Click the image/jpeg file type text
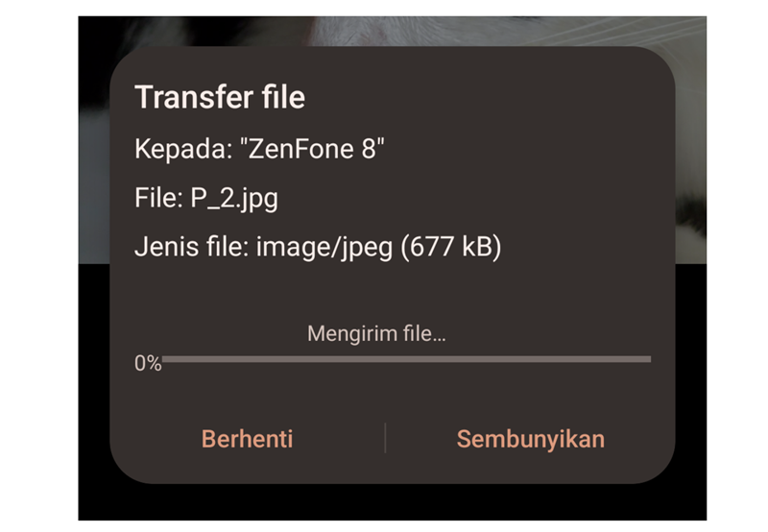 tap(324, 249)
